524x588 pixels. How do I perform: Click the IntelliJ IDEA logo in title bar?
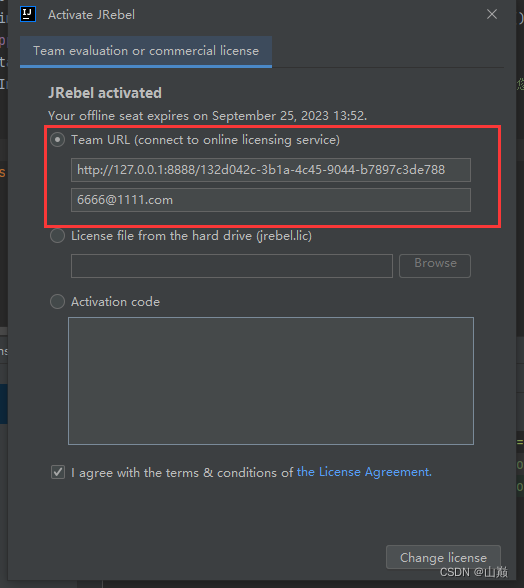coord(28,15)
